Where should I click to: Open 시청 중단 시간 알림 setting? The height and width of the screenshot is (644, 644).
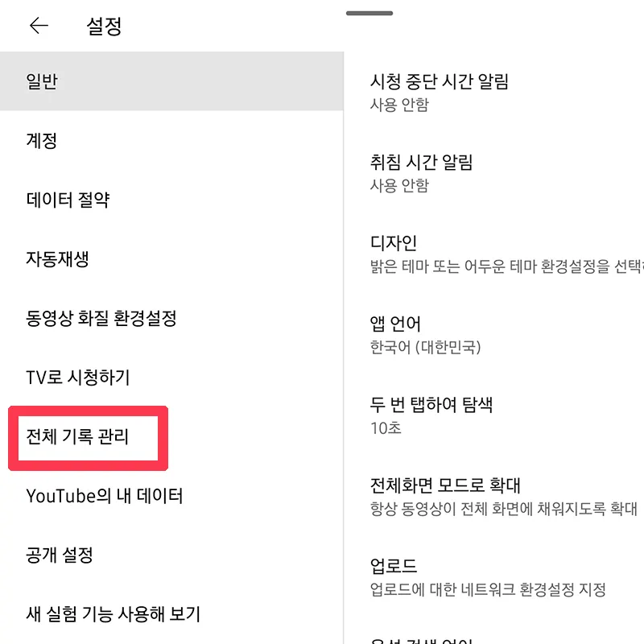pyautogui.click(x=494, y=93)
